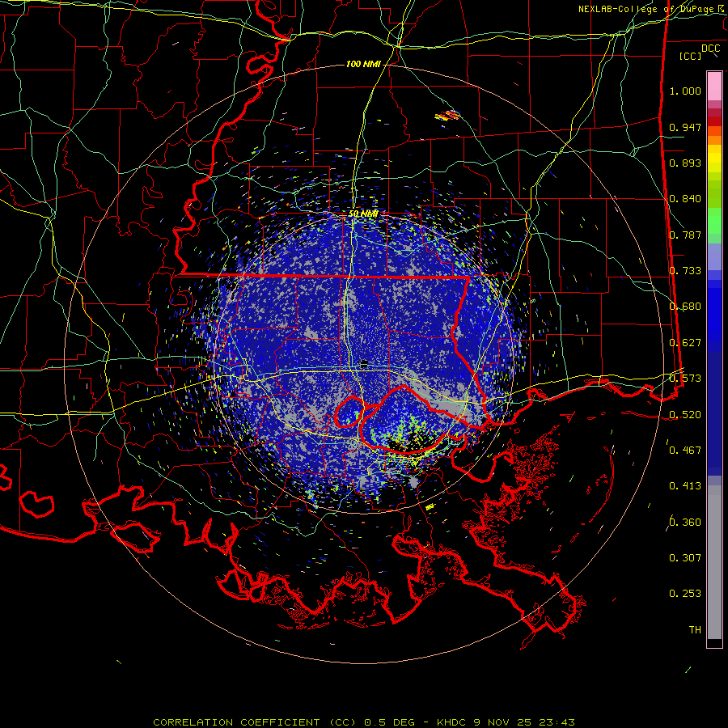The height and width of the screenshot is (728, 728).
Task: Click the 1.000 value on the color scale
Action: 685,91
